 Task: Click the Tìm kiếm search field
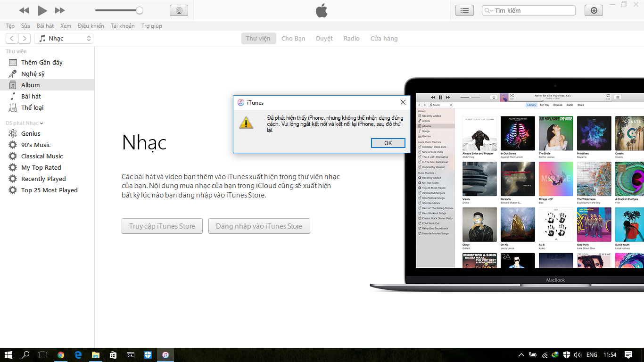point(533,11)
